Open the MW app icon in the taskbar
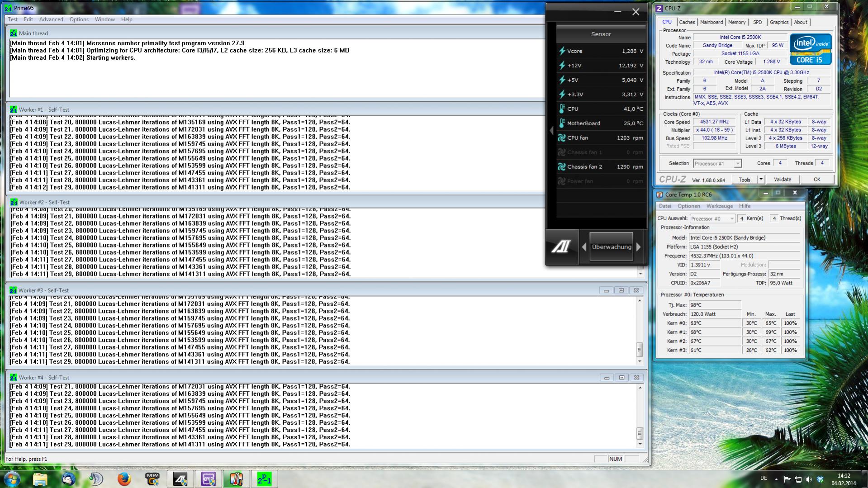 click(152, 479)
